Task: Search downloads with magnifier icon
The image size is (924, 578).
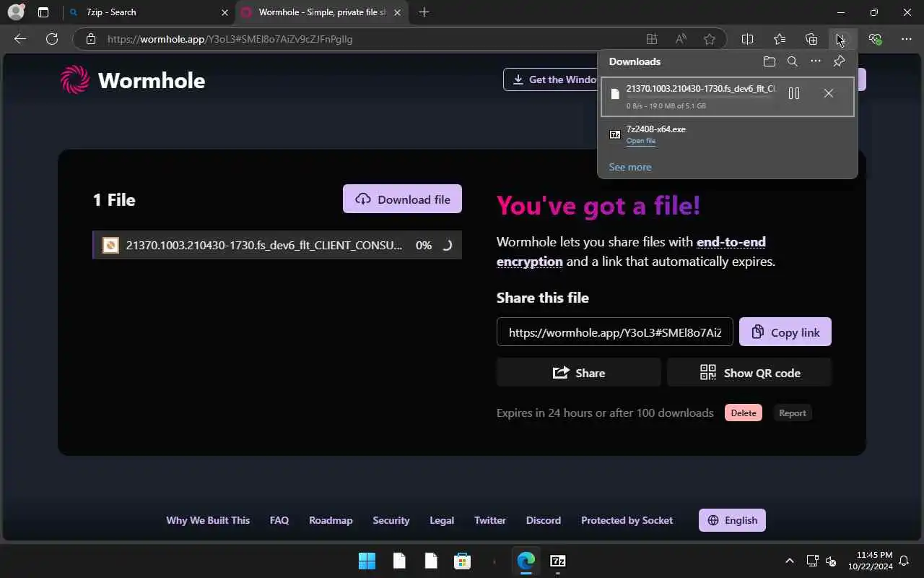Action: pyautogui.click(x=793, y=61)
